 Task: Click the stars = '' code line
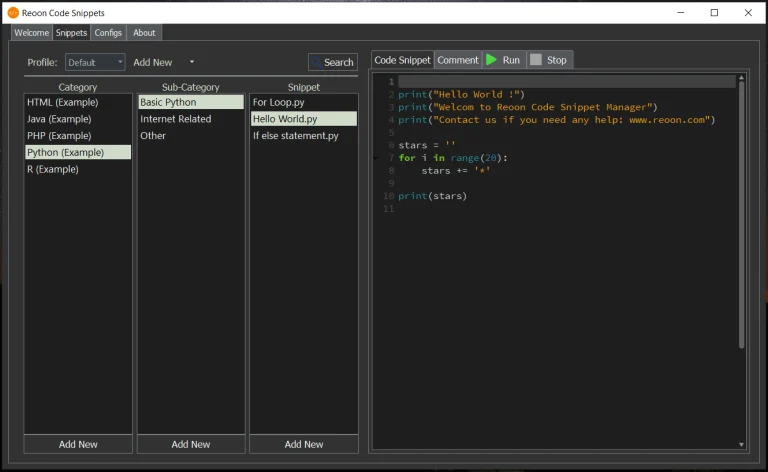(427, 145)
